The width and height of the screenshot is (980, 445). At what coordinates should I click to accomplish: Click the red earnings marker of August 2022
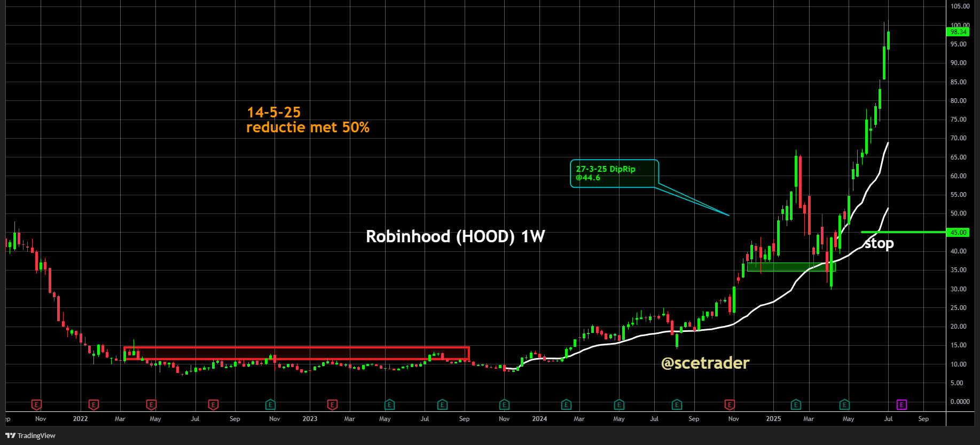click(x=213, y=405)
